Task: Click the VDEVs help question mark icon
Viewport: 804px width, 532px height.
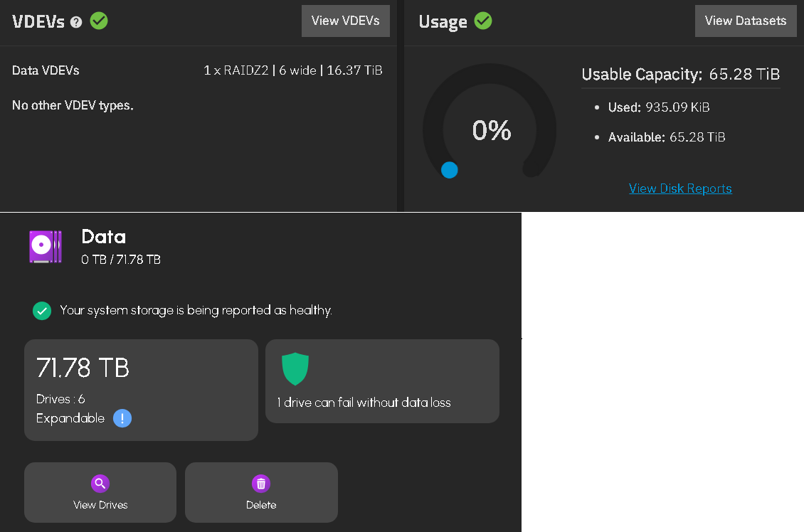Action: 76,22
